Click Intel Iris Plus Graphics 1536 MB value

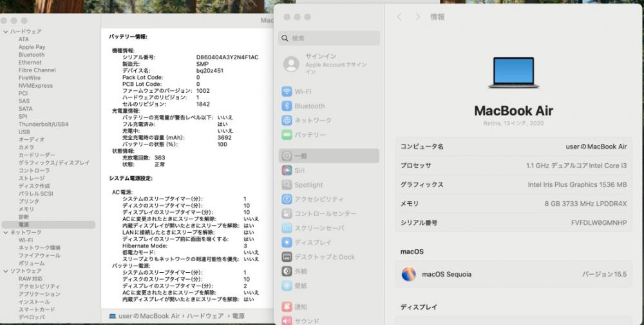click(578, 184)
